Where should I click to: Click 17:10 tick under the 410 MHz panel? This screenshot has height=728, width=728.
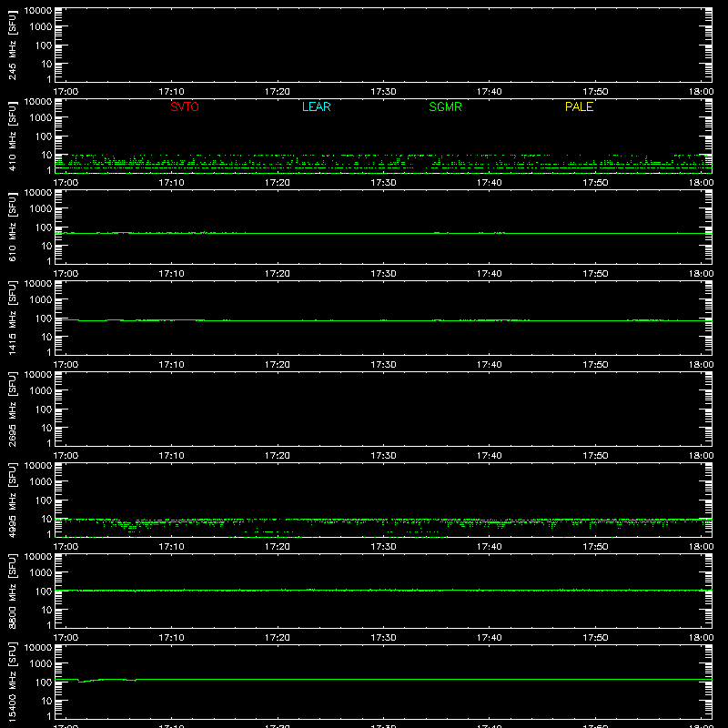pyautogui.click(x=171, y=183)
